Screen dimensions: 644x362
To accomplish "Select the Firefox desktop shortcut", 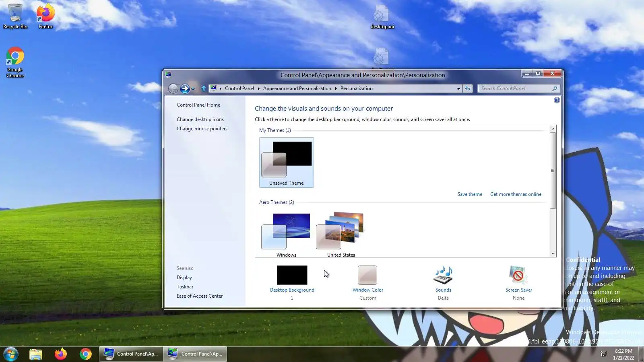I will 45,16.
